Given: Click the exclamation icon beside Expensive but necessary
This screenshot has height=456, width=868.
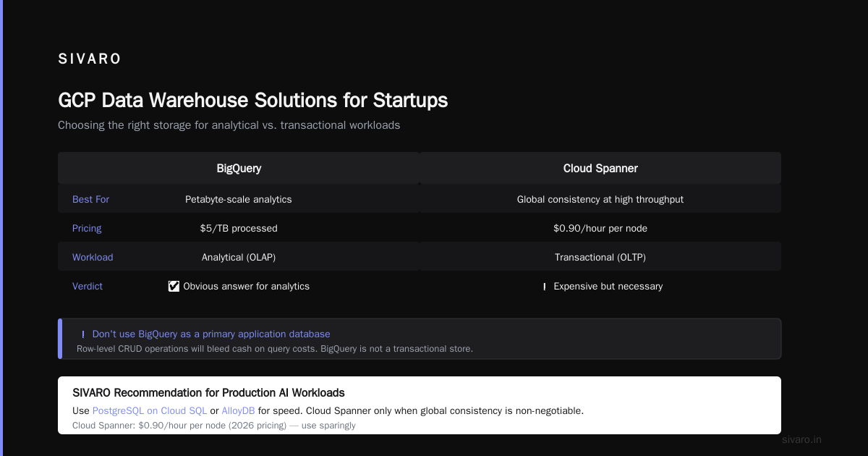Looking at the screenshot, I should pos(544,287).
